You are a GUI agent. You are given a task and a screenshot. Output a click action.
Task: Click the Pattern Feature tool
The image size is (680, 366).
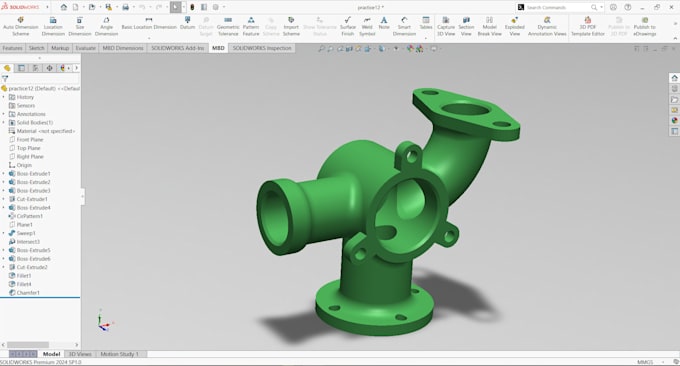point(251,26)
